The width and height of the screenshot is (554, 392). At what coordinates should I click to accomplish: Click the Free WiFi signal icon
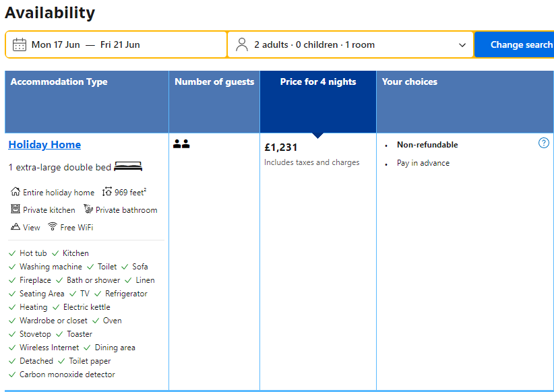coord(53,227)
